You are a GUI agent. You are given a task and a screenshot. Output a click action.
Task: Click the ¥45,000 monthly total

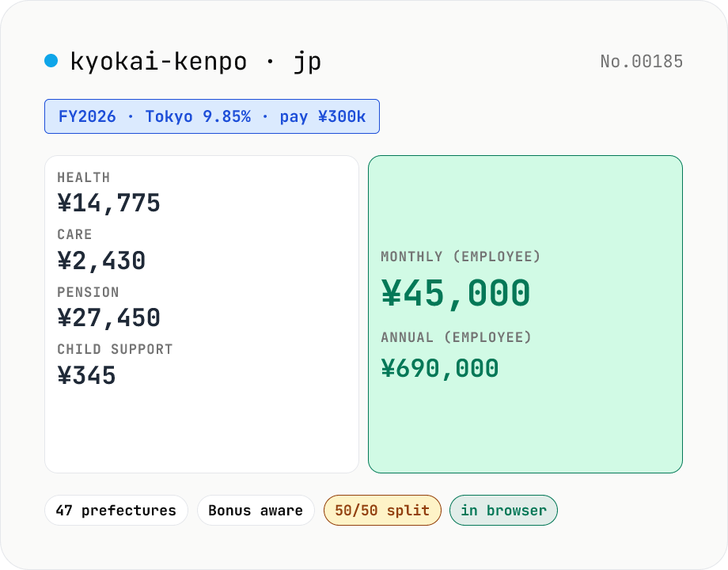pos(456,294)
